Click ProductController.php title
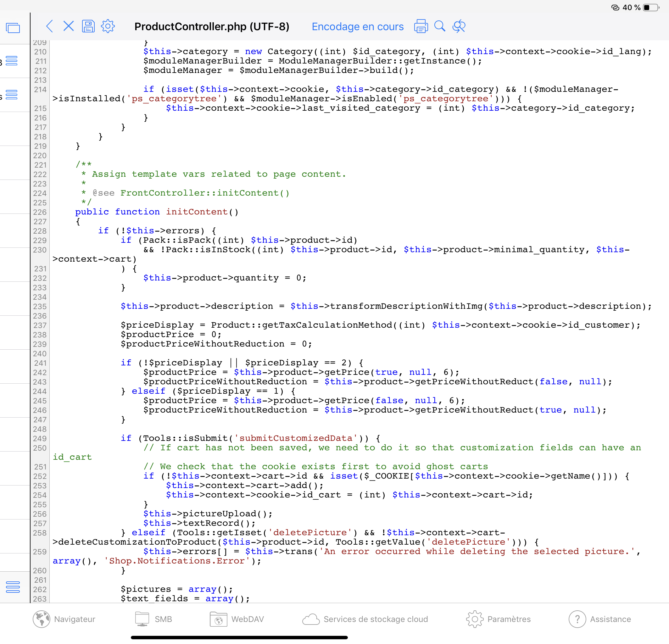 (x=212, y=27)
